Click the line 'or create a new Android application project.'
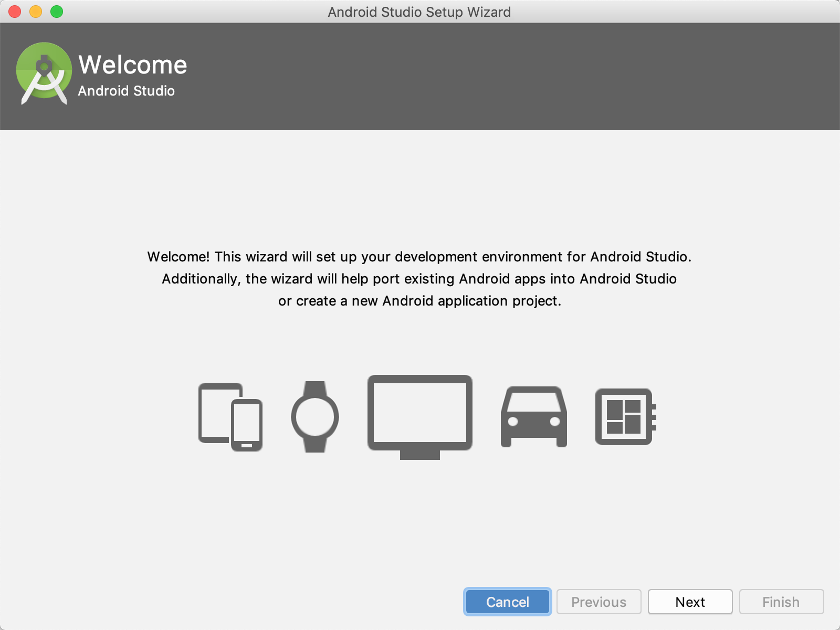 click(x=420, y=301)
